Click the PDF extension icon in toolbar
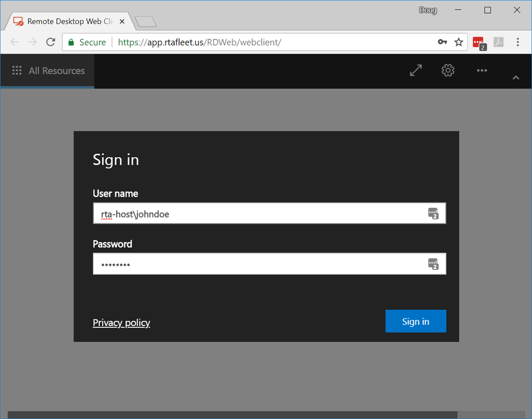This screenshot has height=419, width=532. 498,42
